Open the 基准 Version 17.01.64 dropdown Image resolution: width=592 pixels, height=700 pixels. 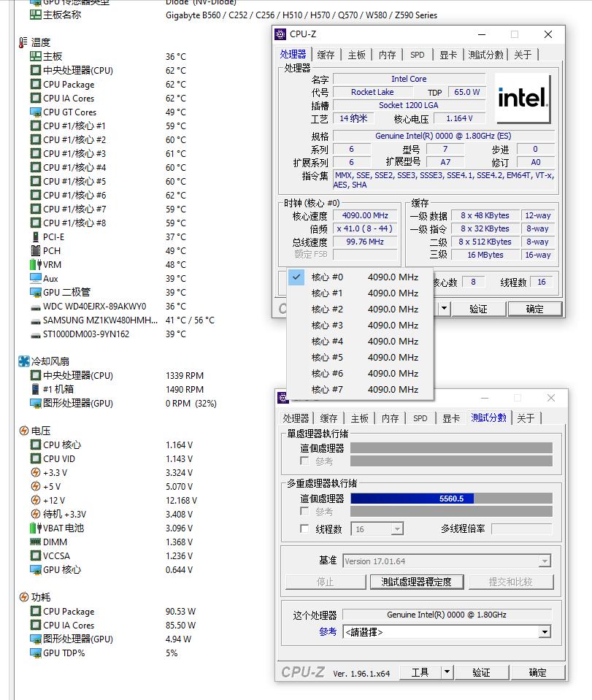click(x=545, y=561)
